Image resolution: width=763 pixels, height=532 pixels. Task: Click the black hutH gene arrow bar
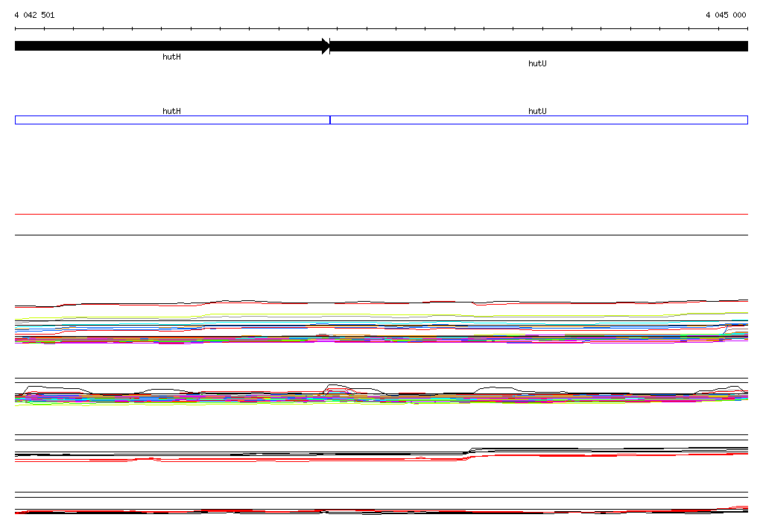point(172,46)
